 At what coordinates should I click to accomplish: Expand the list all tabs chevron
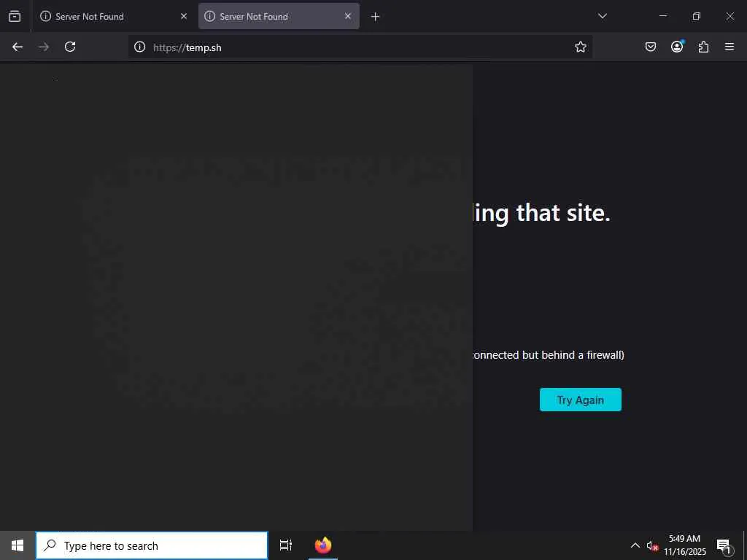coord(602,16)
